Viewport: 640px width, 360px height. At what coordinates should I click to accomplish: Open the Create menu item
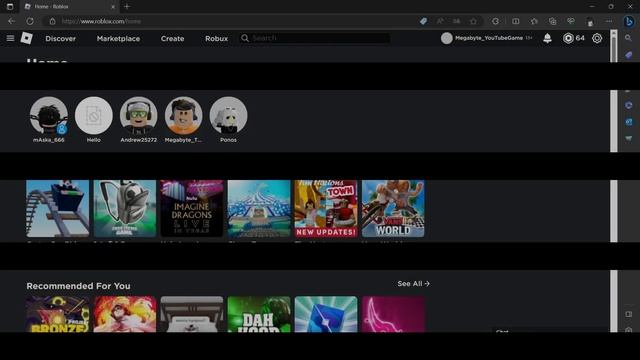172,38
